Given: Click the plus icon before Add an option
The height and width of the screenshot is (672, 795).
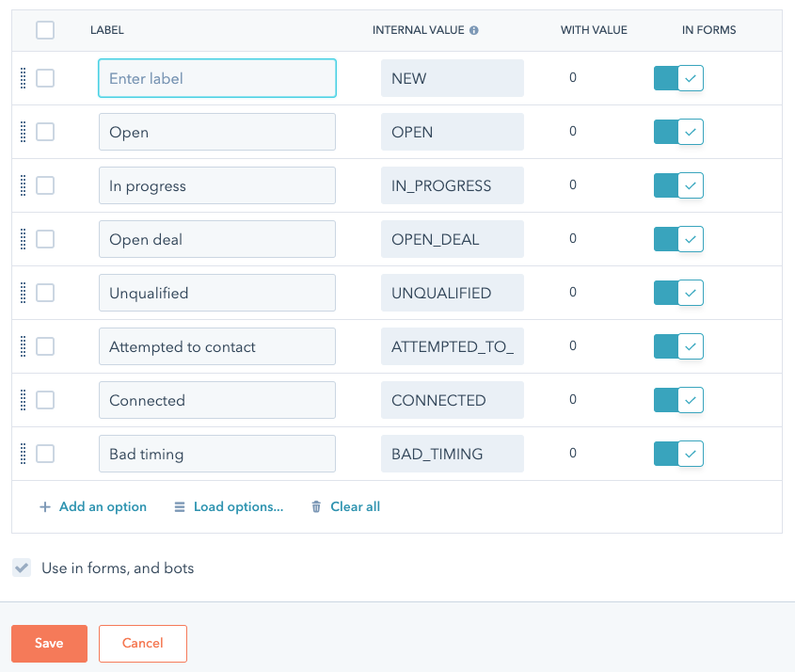Looking at the screenshot, I should 44,506.
